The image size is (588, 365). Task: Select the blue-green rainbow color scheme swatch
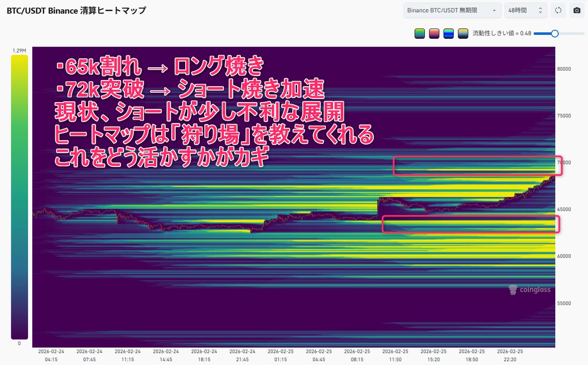pos(448,33)
